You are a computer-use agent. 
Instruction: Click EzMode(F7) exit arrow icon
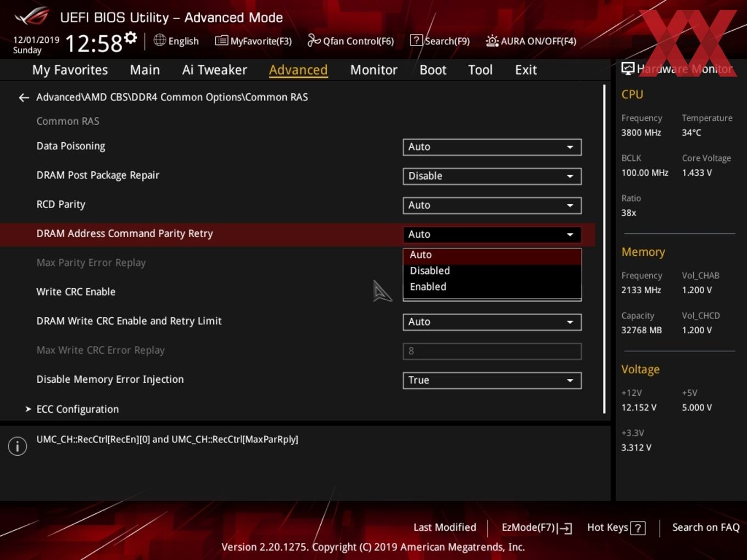(x=565, y=528)
